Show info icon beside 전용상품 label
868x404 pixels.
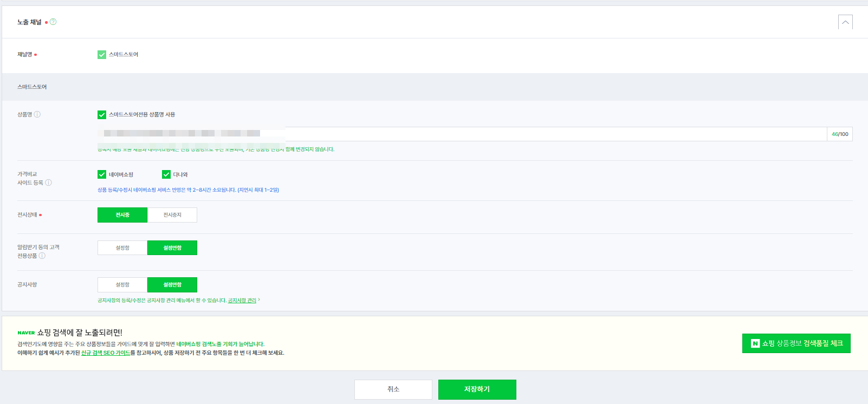[x=42, y=256]
